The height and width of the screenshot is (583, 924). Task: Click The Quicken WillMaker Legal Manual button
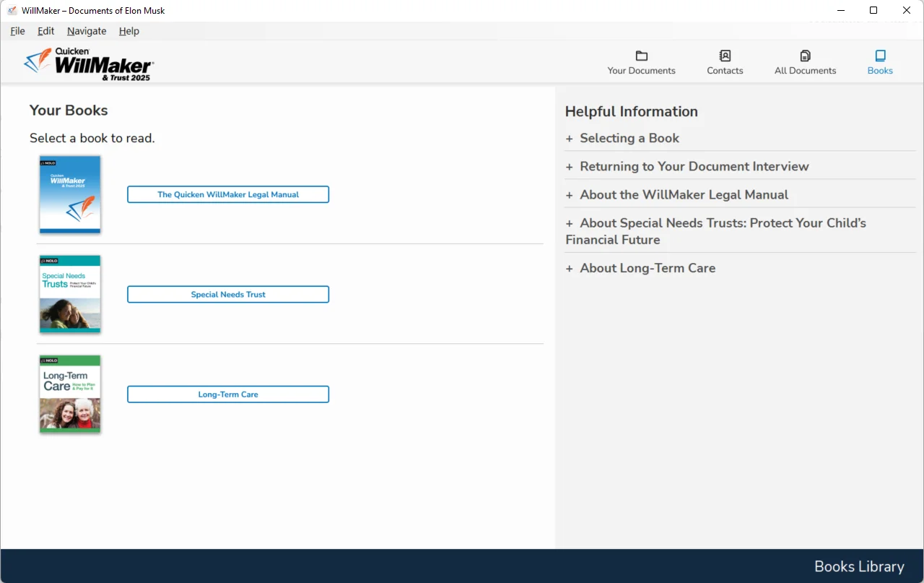coord(228,194)
